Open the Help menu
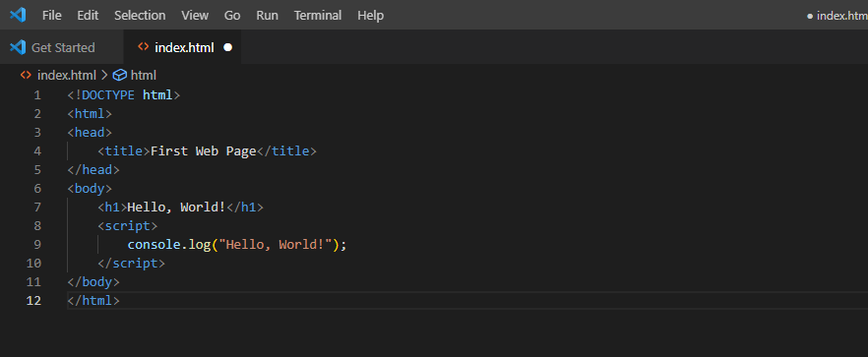Screen dimensions: 868x357 pyautogui.click(x=370, y=16)
